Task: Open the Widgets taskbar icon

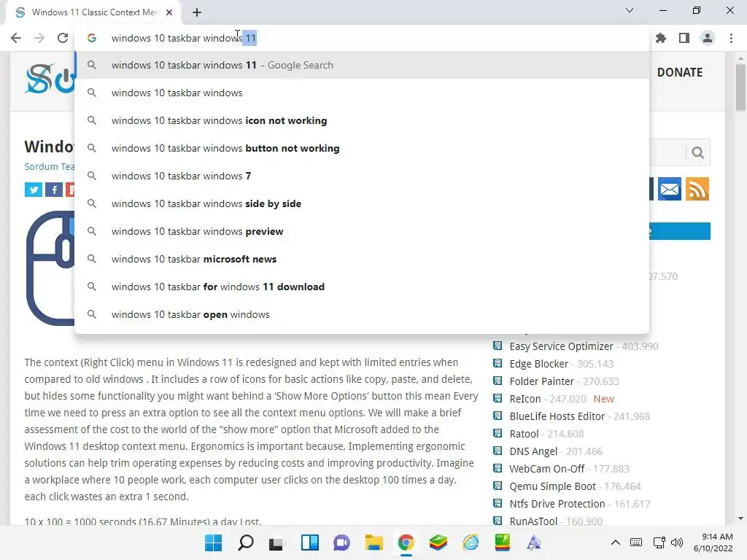Action: coord(309,542)
